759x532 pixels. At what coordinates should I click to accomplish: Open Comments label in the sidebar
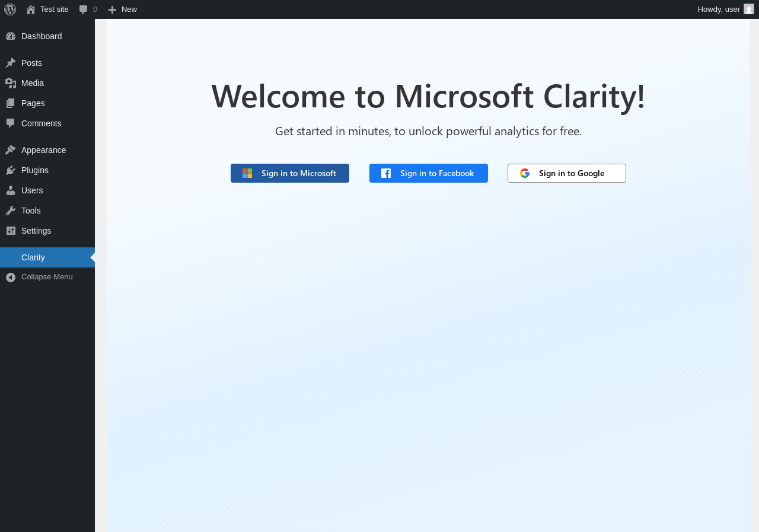click(42, 123)
